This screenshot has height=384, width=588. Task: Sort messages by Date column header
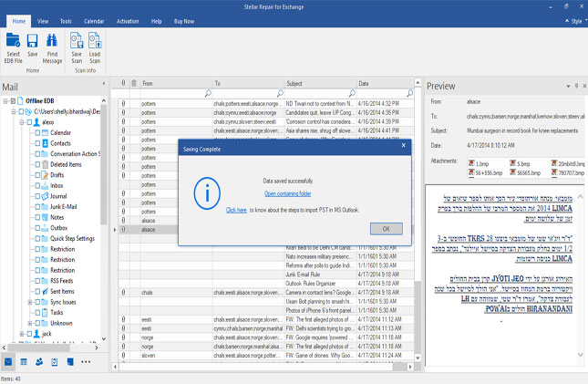tap(385, 83)
